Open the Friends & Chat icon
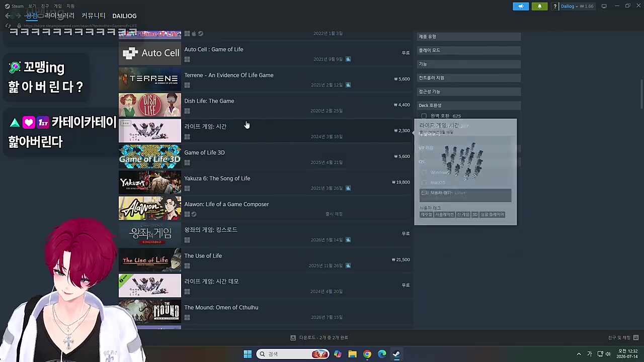 pos(636,338)
